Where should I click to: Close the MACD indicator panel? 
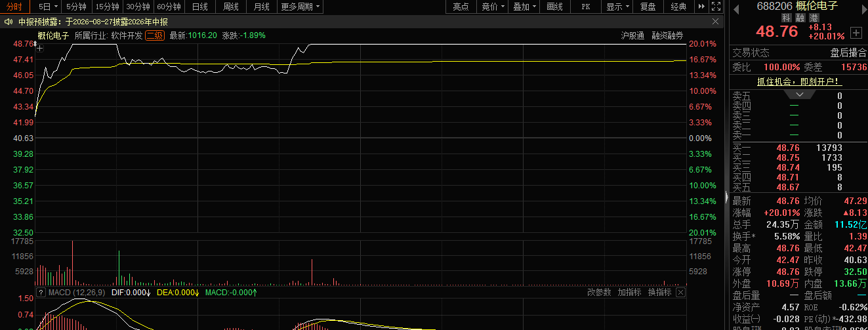(x=680, y=292)
